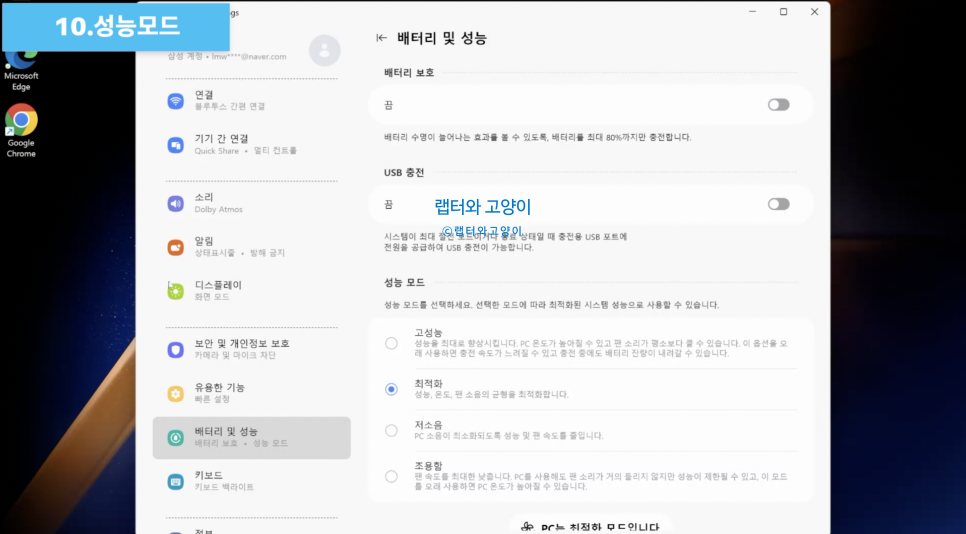
Task: Open 보안 및 개인정보 보호 settings entry
Action: [x=251, y=350]
